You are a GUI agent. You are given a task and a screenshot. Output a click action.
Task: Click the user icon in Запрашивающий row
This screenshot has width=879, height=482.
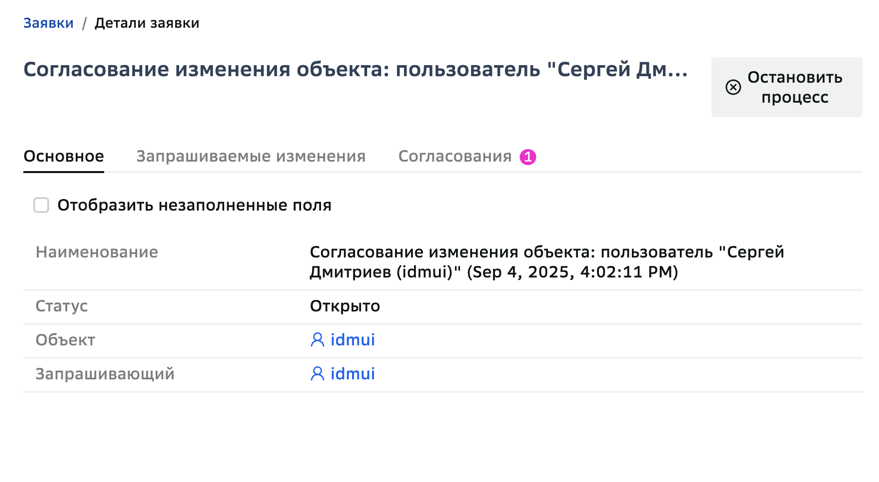click(317, 374)
